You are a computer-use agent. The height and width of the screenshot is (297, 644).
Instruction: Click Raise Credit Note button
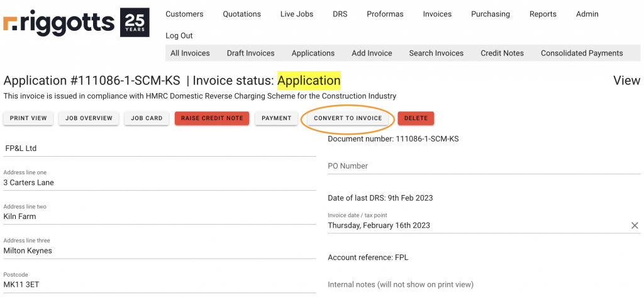click(212, 118)
